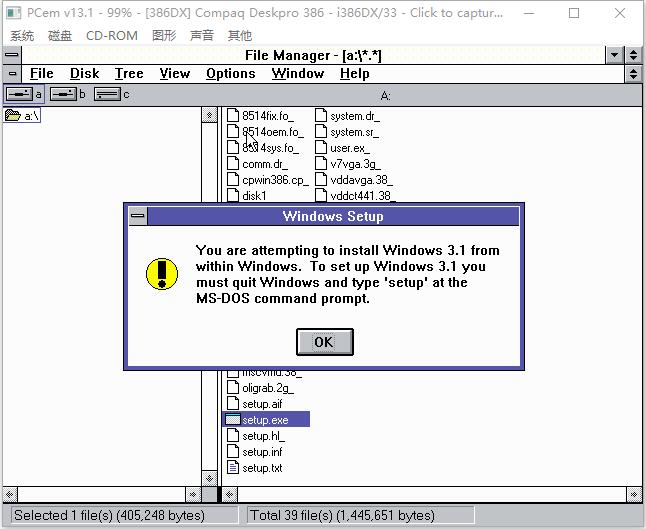Click the A: volume label text
Viewport: 646px width, 529px height.
click(x=385, y=96)
